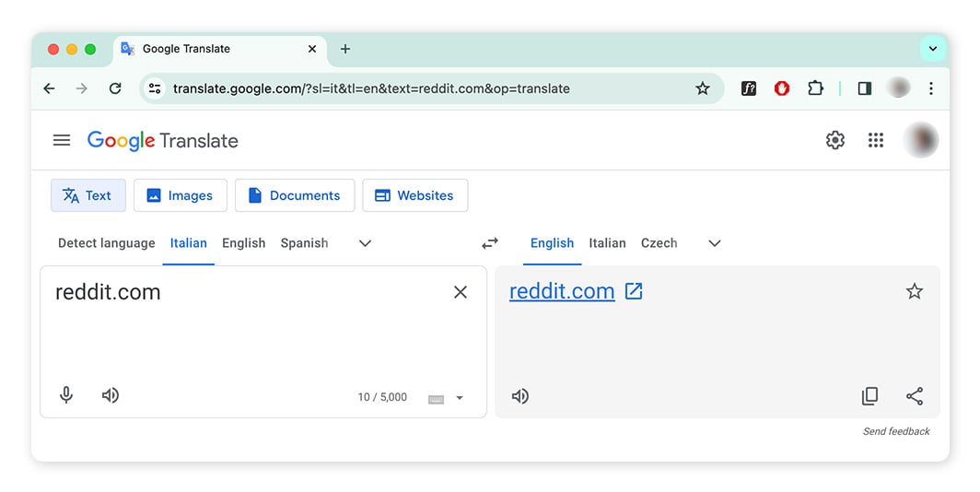Open Chrome three-dot menu

click(x=931, y=88)
